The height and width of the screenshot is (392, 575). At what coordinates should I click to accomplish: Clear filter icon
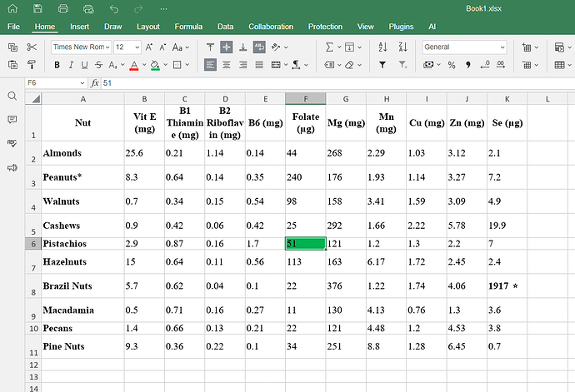click(403, 65)
